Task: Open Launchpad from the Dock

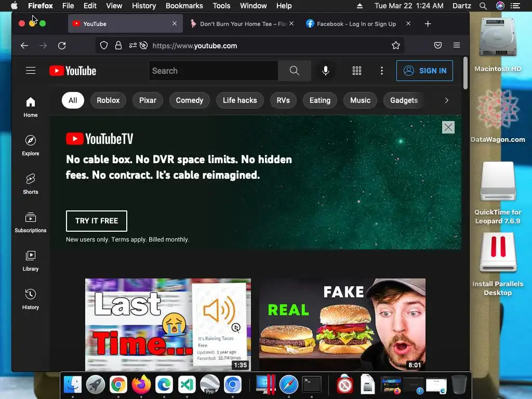Action: coord(96,384)
